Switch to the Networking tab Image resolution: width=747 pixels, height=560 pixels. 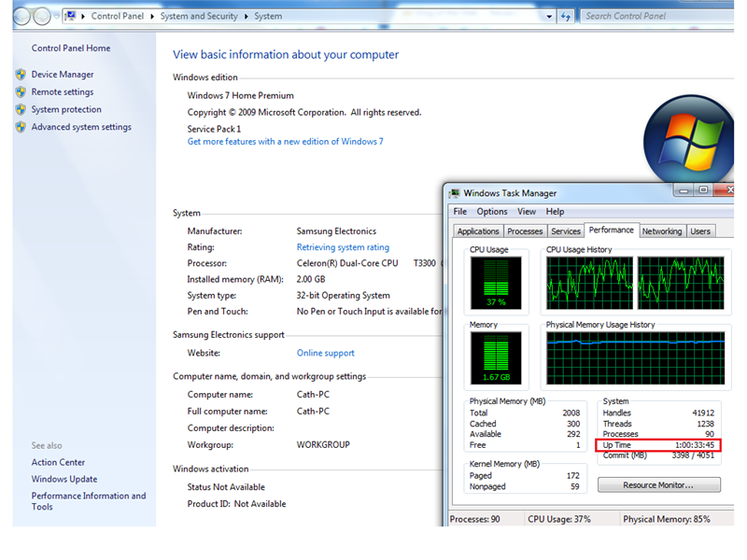point(661,231)
